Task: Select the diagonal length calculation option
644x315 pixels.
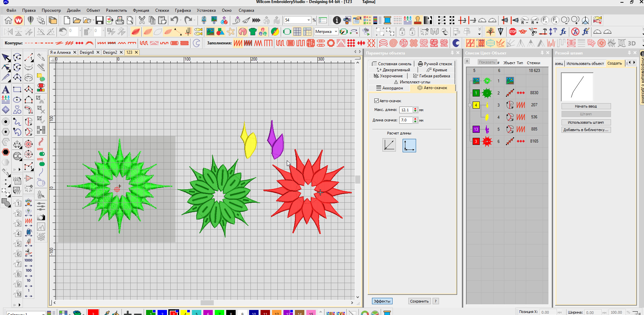Action: (389, 145)
